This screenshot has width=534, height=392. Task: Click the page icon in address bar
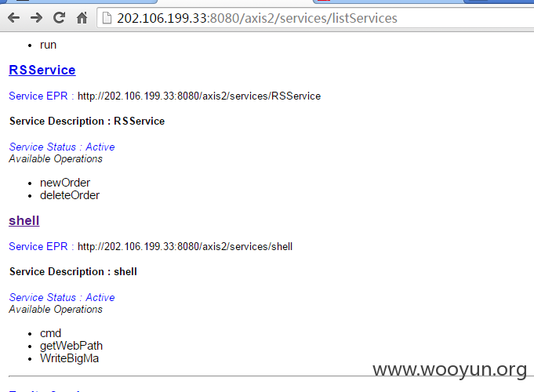click(107, 18)
